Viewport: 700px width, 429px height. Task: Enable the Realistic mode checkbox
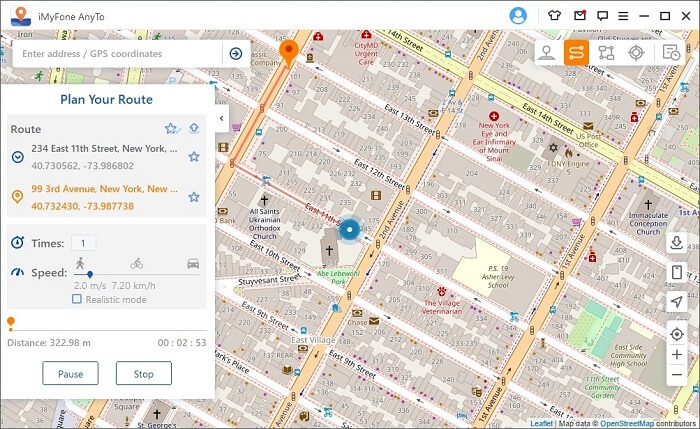tap(77, 299)
